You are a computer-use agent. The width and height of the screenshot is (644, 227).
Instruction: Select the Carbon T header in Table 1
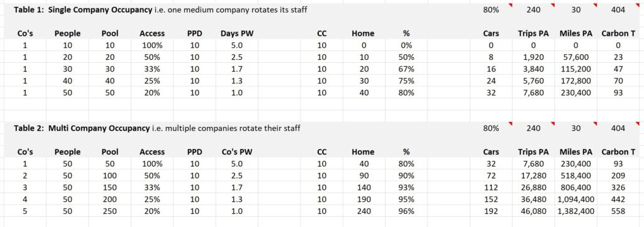pos(618,34)
